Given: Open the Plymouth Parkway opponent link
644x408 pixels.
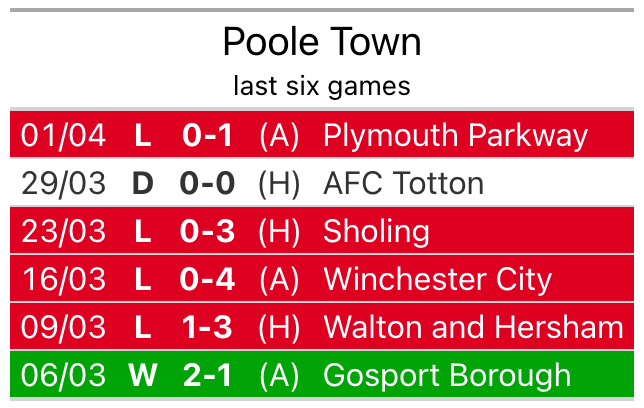Looking at the screenshot, I should pos(455,135).
